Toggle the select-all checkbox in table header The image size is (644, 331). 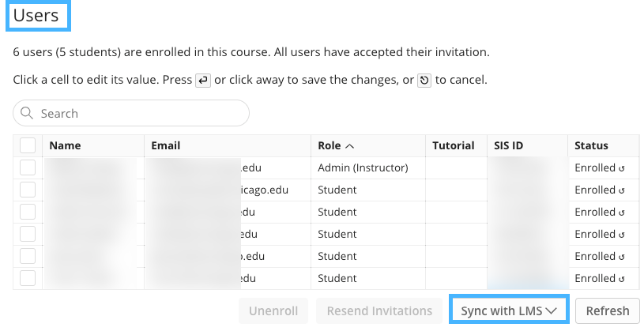[x=28, y=145]
